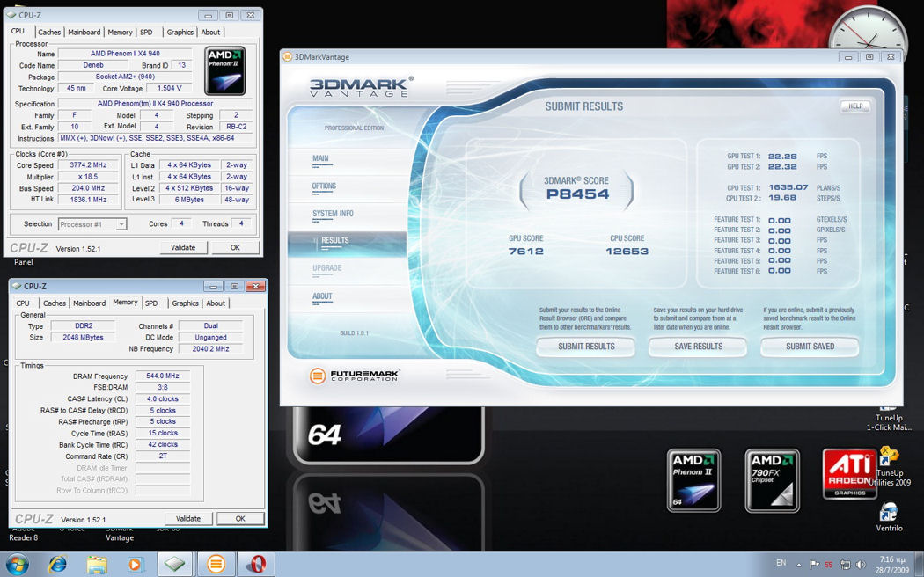924x577 pixels.
Task: Open the Opera browser taskbar icon
Action: coord(256,564)
